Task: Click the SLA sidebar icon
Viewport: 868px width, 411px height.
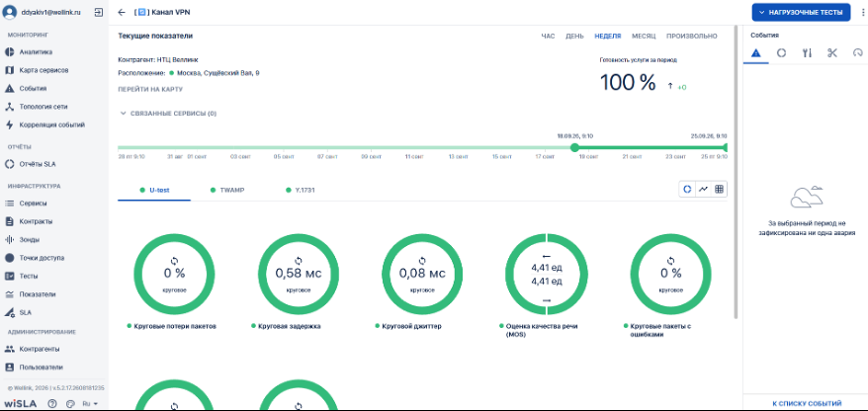Action: [9, 312]
